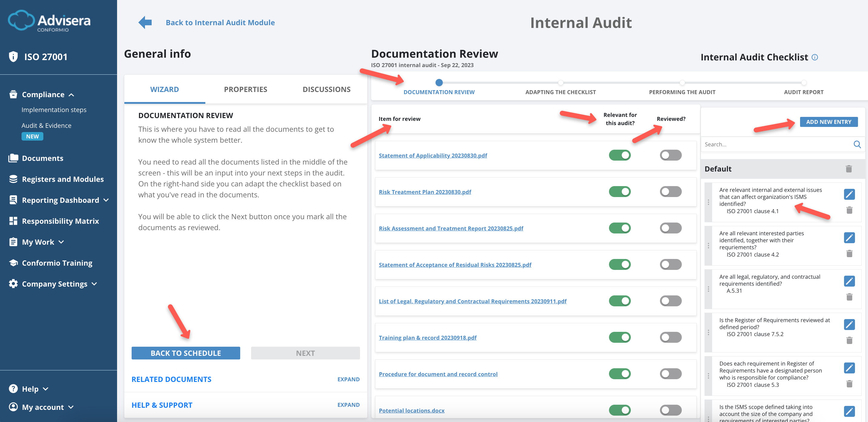
Task: Disable relevance for Risk Treatment Plan
Action: click(620, 191)
